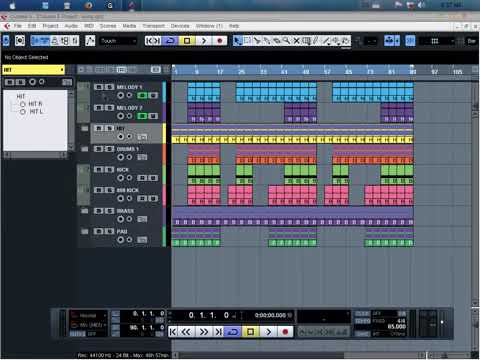Go to previous/next marker in top toolbar
Viewport: 480px width, 360px height.
coord(153,41)
